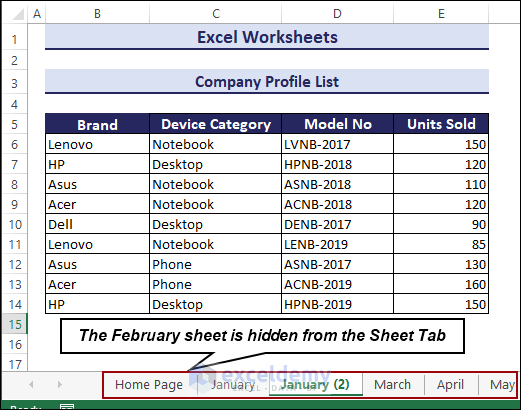Click the Excel Worksheets title cell

[x=267, y=37]
